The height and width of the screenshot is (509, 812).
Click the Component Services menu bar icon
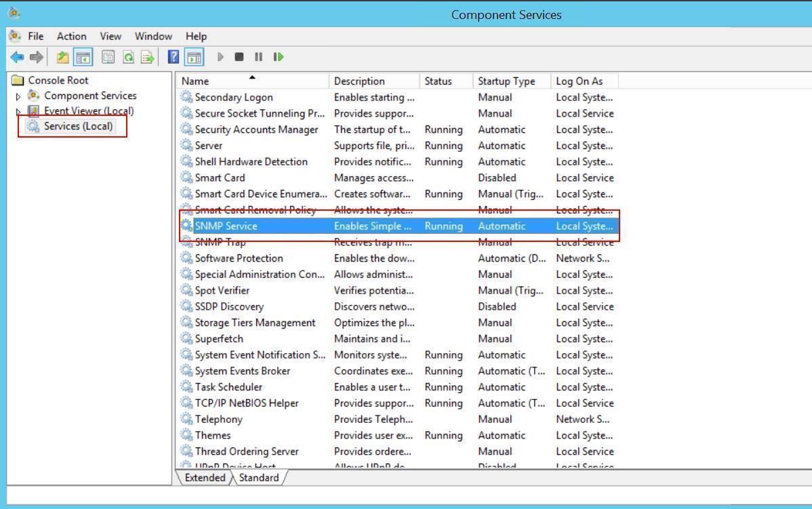click(15, 36)
